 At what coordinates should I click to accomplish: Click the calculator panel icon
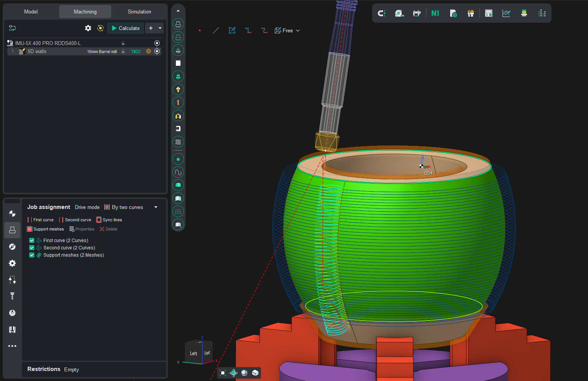pos(489,13)
